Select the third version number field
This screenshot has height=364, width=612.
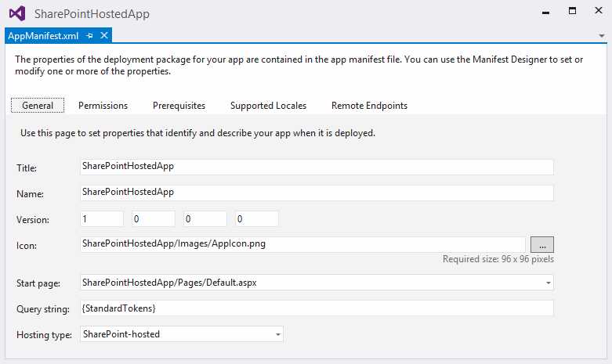[205, 218]
